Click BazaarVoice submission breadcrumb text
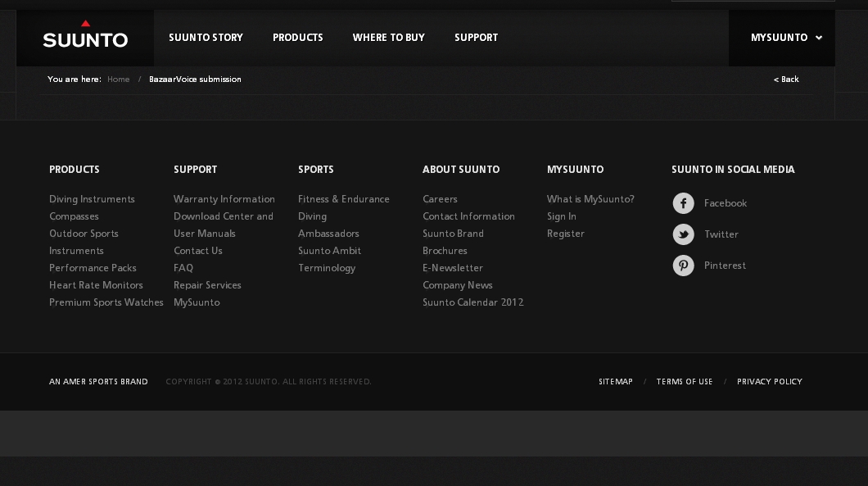This screenshot has width=868, height=486. [195, 79]
